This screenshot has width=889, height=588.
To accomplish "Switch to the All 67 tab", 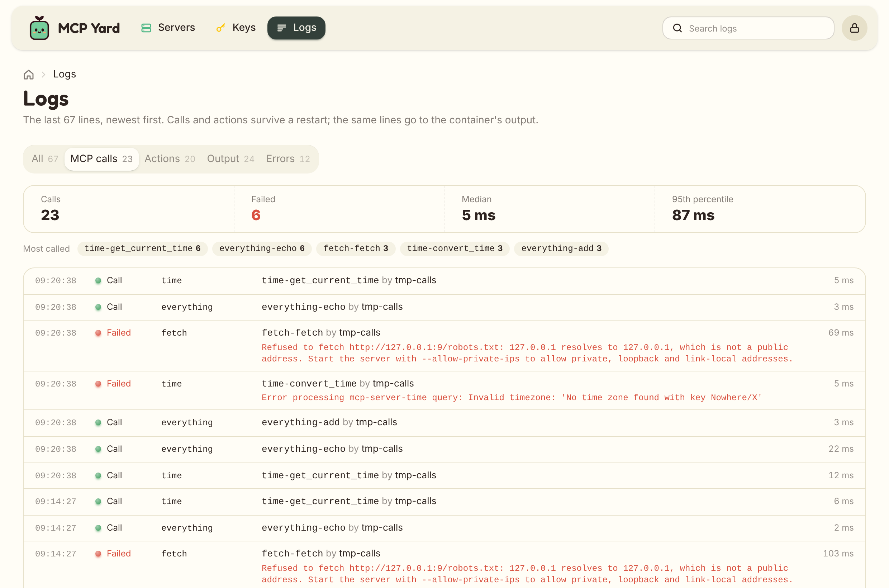I will 45,159.
